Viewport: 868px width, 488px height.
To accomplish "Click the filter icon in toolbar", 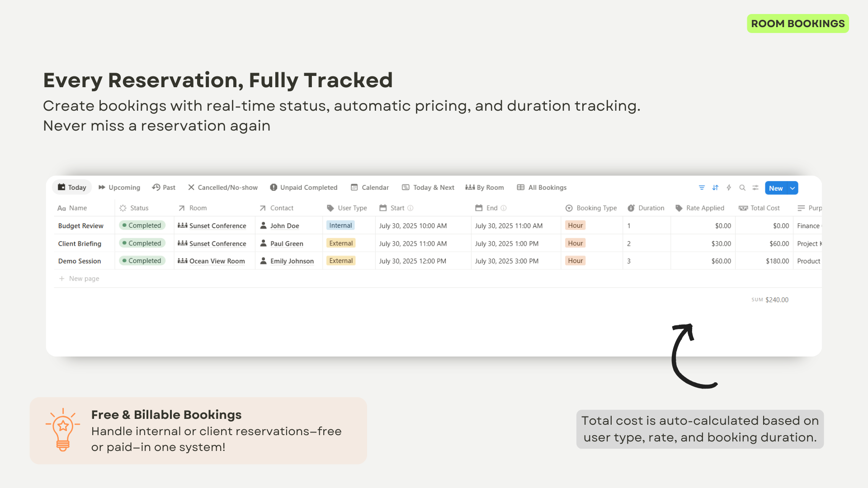I will click(x=702, y=188).
